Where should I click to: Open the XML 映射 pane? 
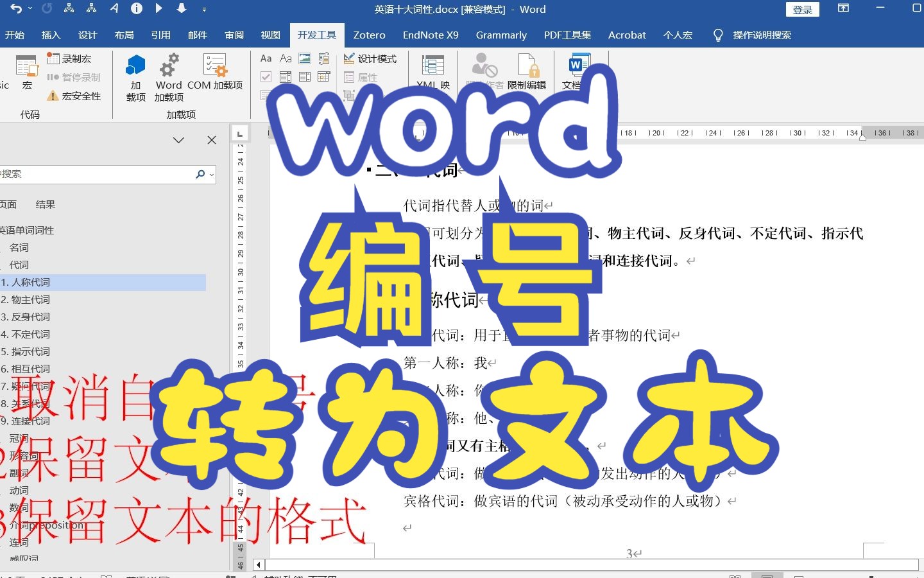coord(432,71)
